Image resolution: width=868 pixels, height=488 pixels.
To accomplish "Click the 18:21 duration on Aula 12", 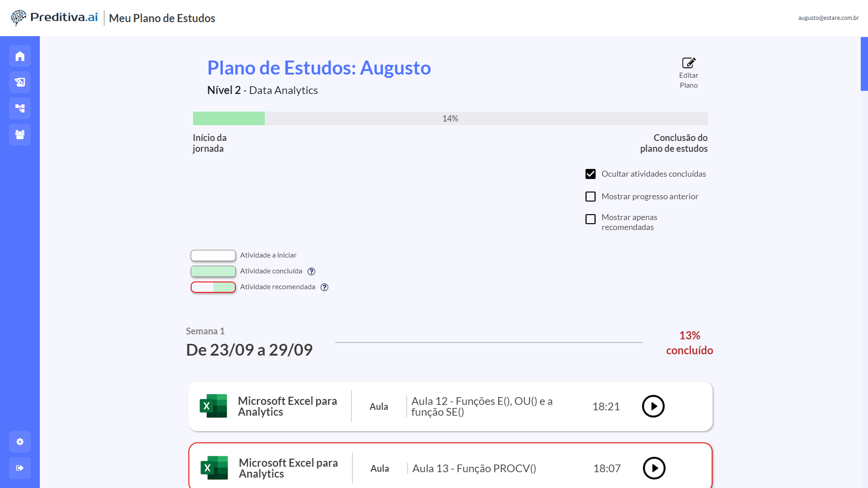I will pos(606,407).
